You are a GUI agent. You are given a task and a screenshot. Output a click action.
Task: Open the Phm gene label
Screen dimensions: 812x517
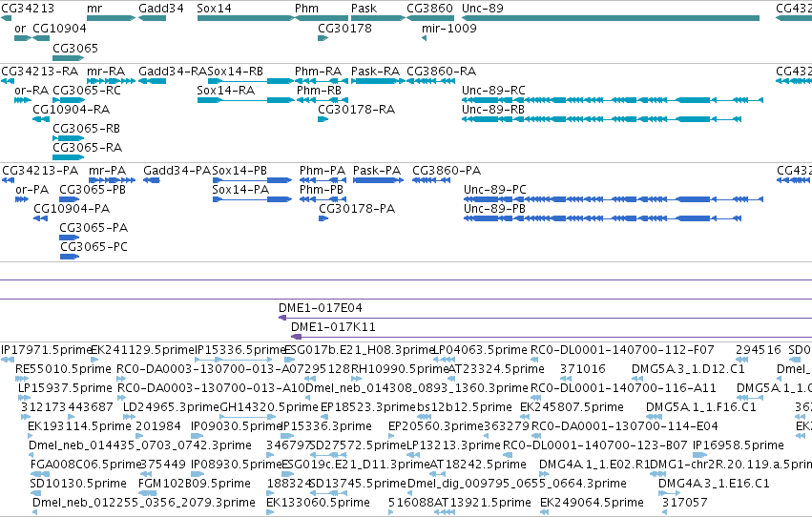coord(306,9)
